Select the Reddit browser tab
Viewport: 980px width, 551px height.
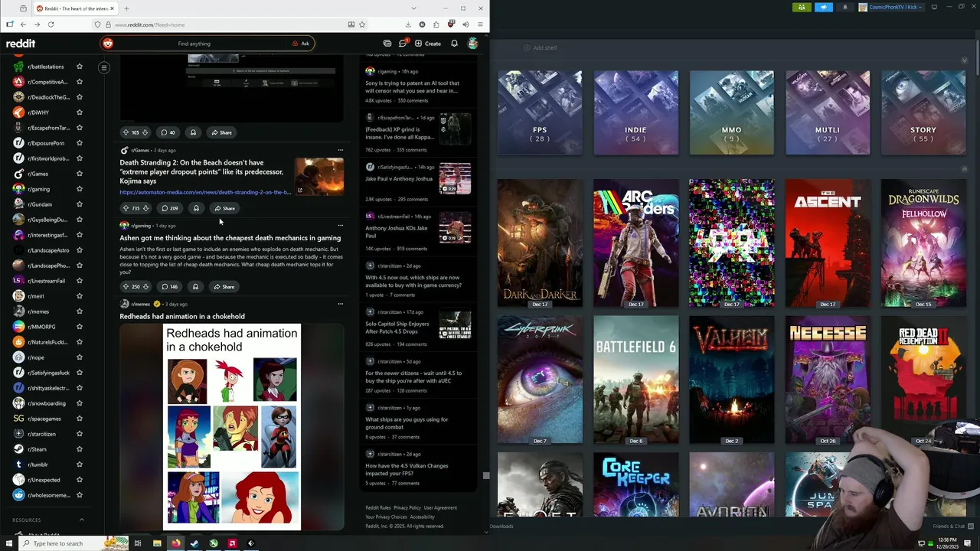[x=74, y=8]
